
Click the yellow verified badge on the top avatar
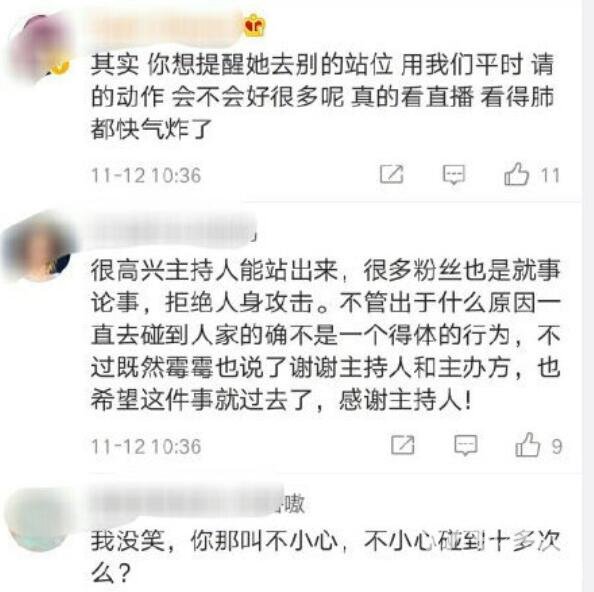(x=60, y=66)
